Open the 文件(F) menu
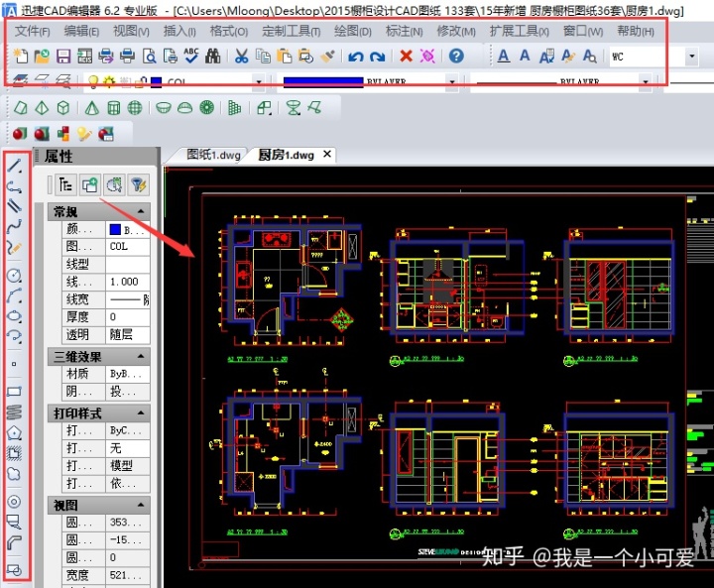The height and width of the screenshot is (588, 714). (33, 31)
